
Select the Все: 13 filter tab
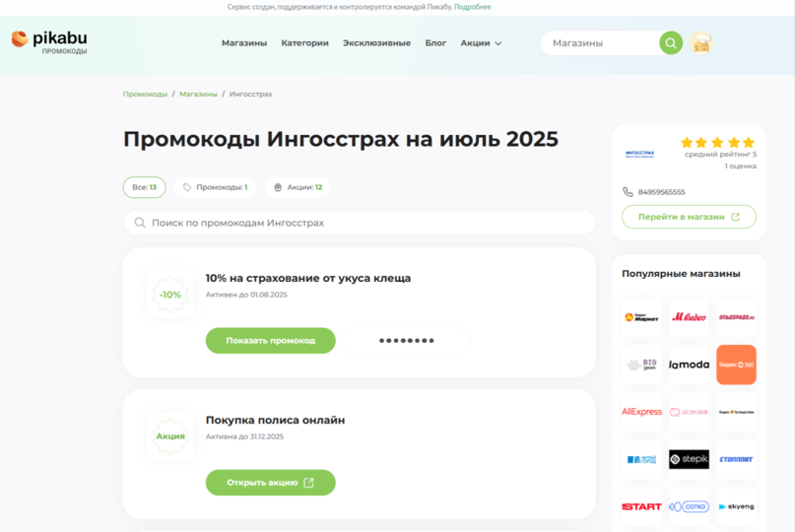click(145, 187)
